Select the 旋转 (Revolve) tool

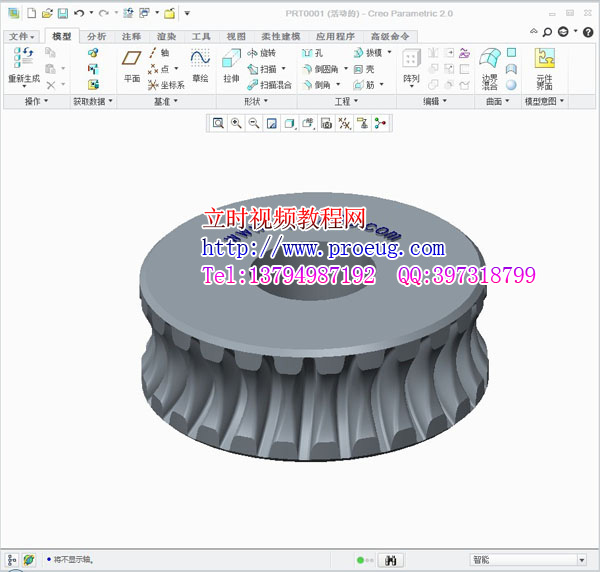(x=261, y=53)
